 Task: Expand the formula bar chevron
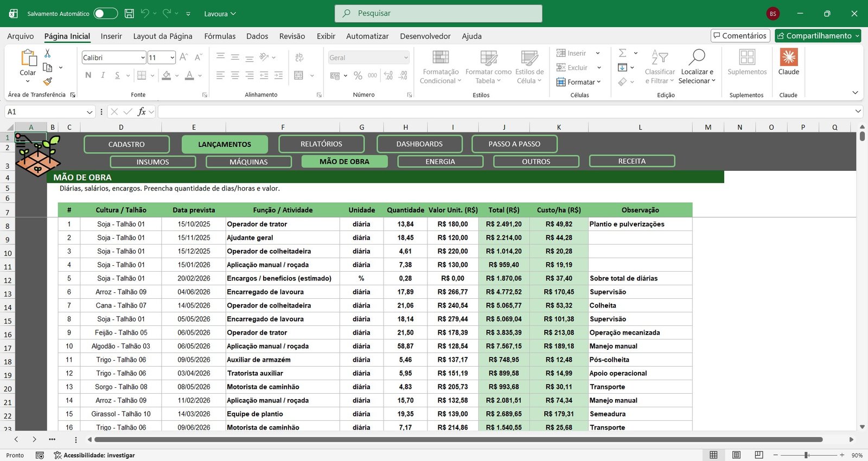pyautogui.click(x=858, y=111)
